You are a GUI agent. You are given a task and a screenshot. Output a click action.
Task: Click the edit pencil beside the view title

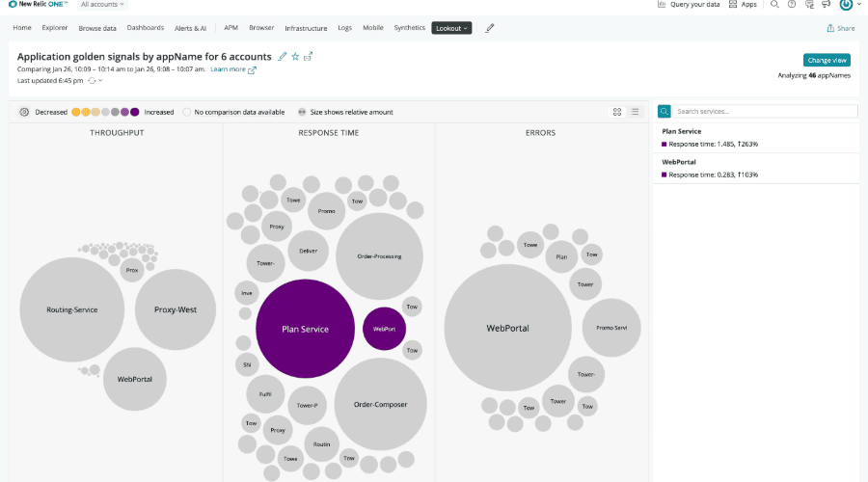pyautogui.click(x=283, y=57)
